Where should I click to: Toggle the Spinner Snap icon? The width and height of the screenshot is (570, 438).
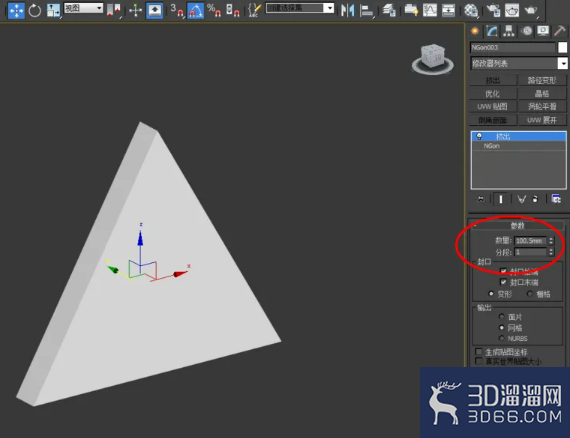[233, 10]
